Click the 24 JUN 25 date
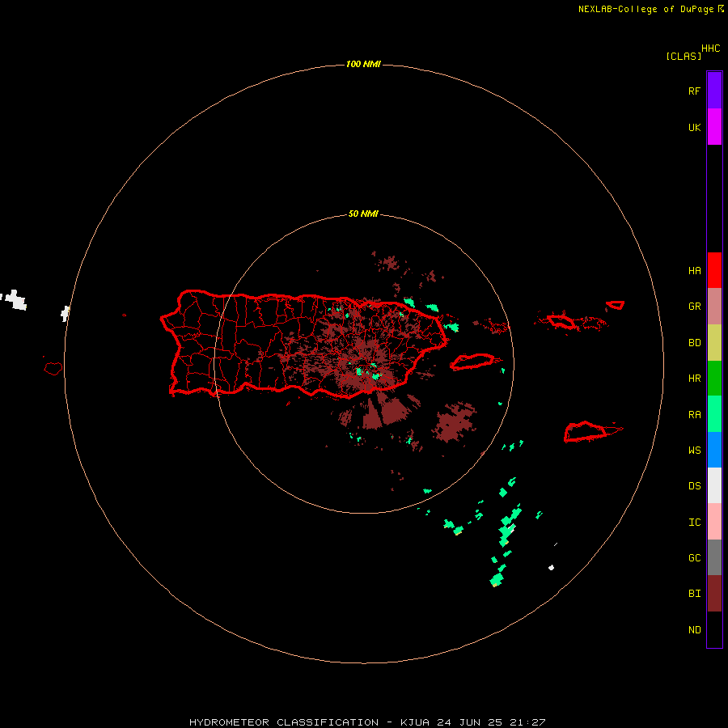Screen dimensions: 728x728 click(470, 722)
